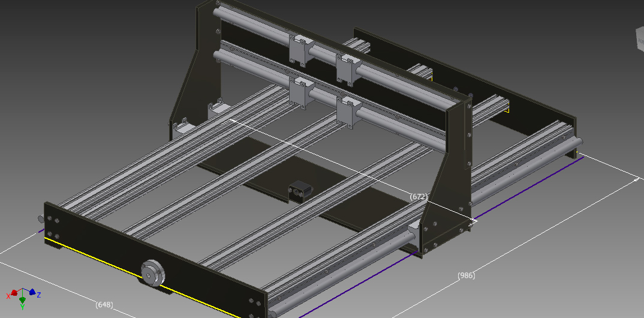Click the green Y axis arrow

pos(22,302)
